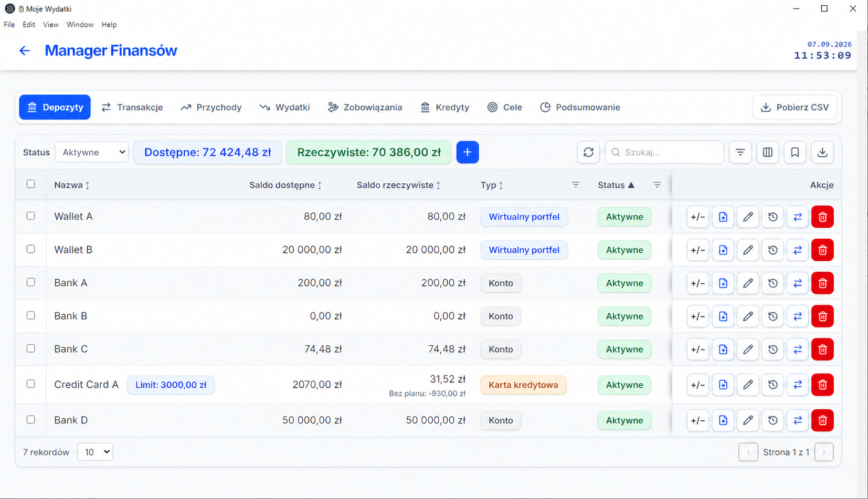This screenshot has width=868, height=499.
Task: Open the Help menu
Action: tap(109, 25)
